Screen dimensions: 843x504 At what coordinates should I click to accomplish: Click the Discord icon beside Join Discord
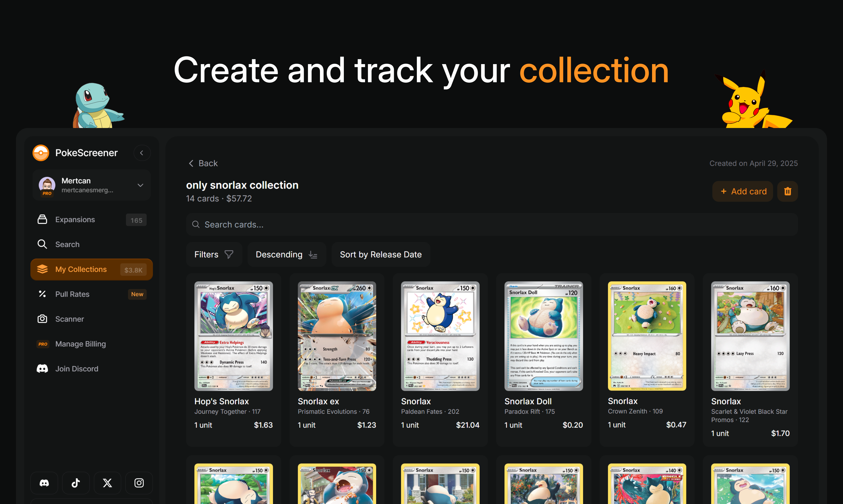42,368
